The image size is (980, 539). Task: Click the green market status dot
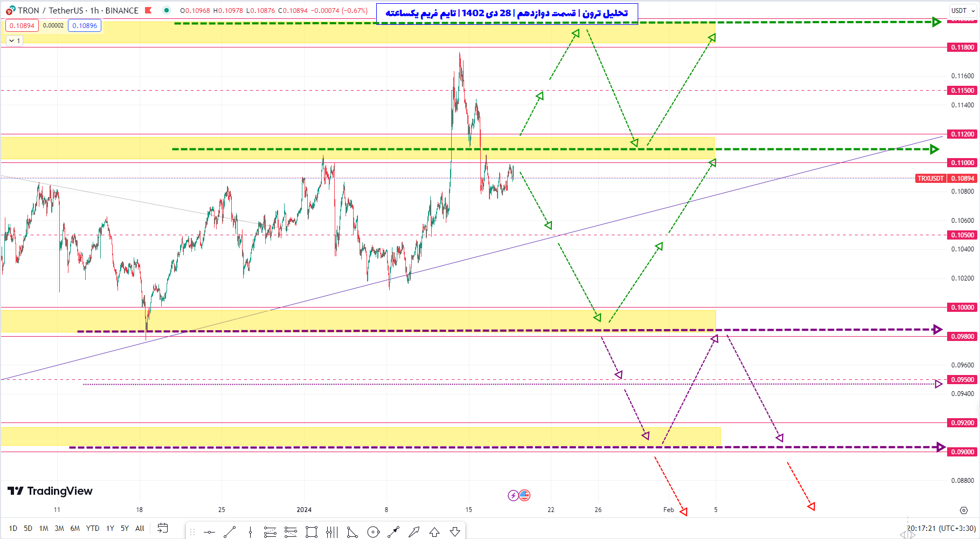[x=167, y=10]
